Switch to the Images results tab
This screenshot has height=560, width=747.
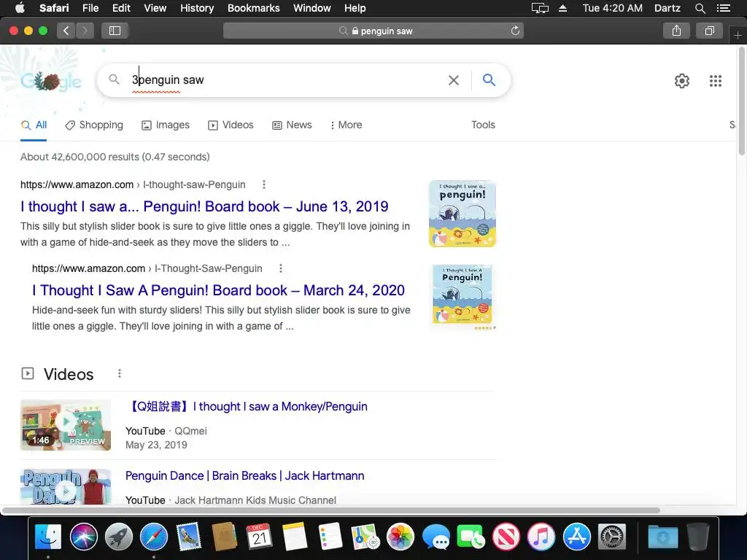tap(166, 125)
